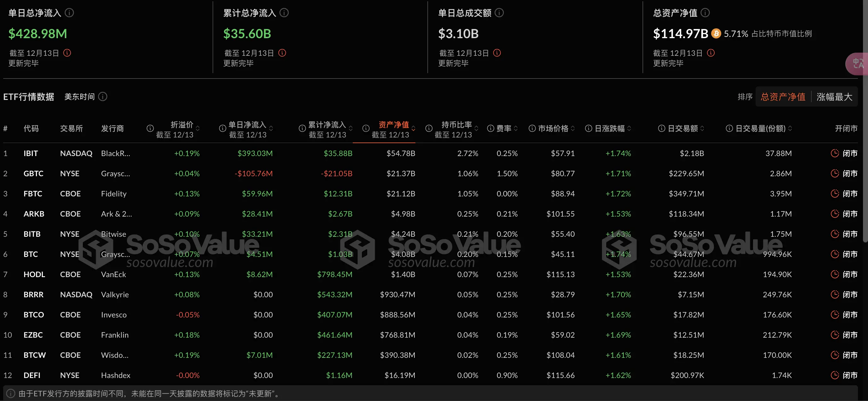Open the HODL ticker link
Image resolution: width=868 pixels, height=401 pixels.
pos(34,275)
